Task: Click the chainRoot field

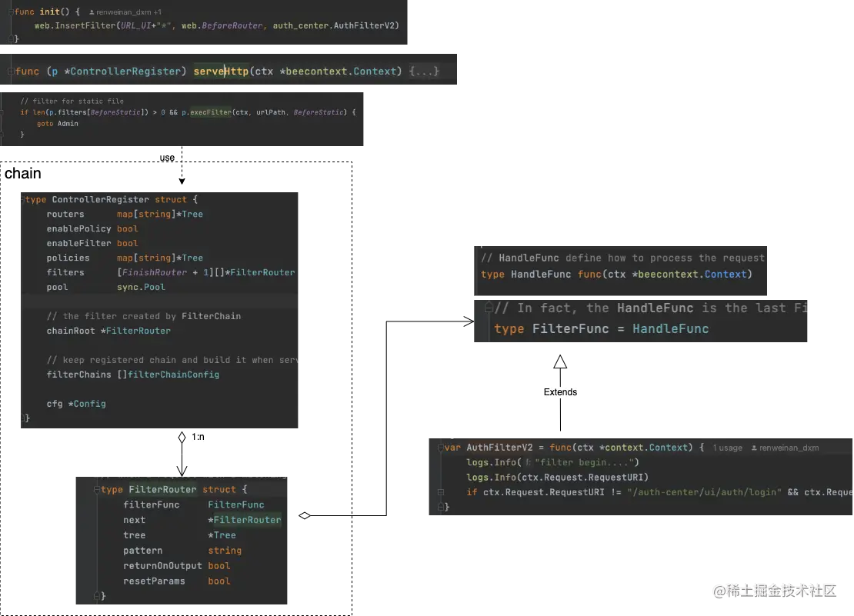Action: [70, 331]
